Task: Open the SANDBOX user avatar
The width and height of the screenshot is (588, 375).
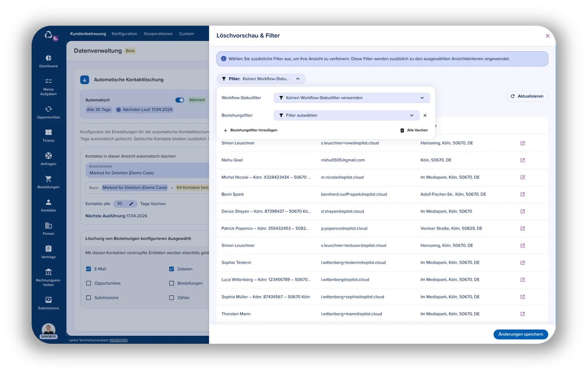Action: [49, 331]
